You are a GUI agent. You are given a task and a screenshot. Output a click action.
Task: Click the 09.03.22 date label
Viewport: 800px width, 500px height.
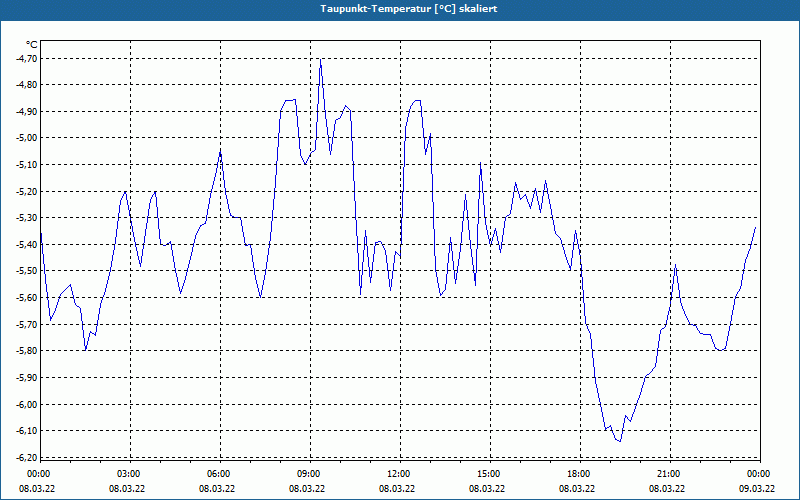coord(757,488)
